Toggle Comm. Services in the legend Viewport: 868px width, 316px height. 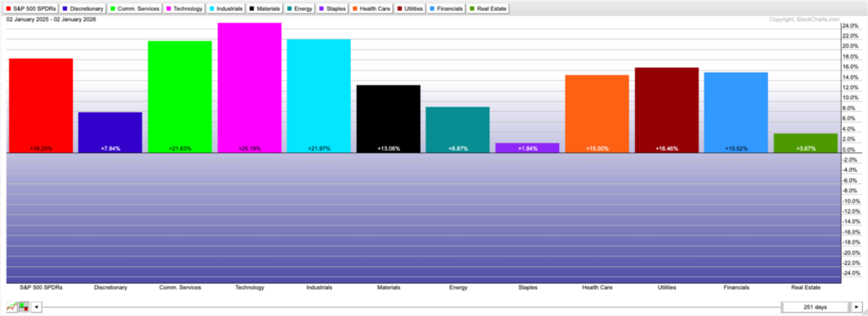(x=135, y=8)
